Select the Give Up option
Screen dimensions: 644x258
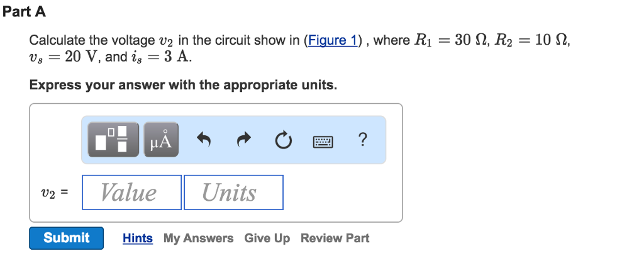[x=267, y=238]
